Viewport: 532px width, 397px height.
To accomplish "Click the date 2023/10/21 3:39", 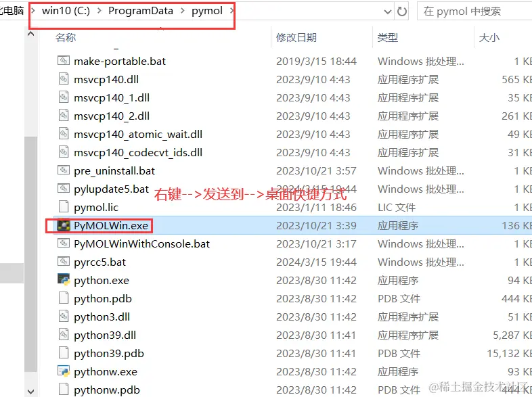I will 316,226.
